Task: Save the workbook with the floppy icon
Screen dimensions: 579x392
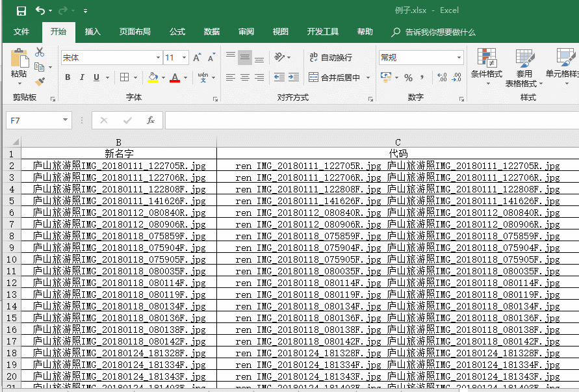Action: [x=21, y=10]
